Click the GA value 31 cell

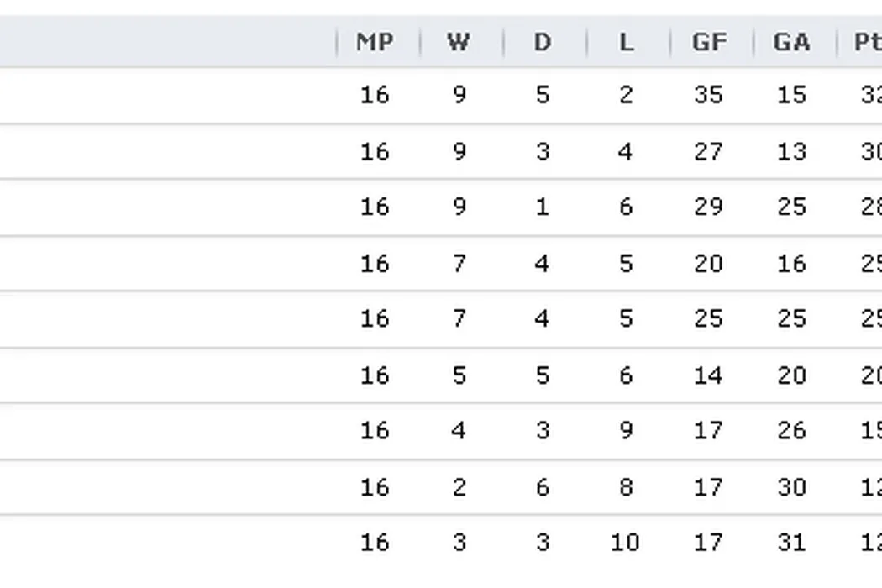pyautogui.click(x=792, y=543)
